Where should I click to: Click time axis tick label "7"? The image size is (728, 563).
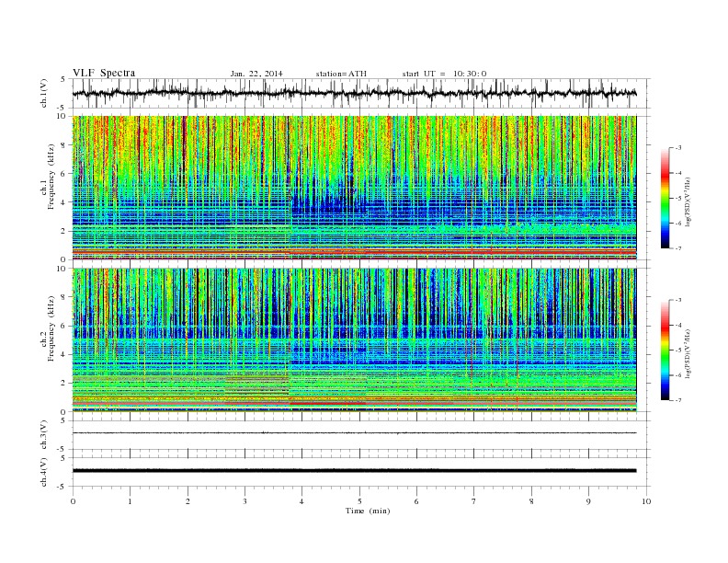(x=474, y=501)
